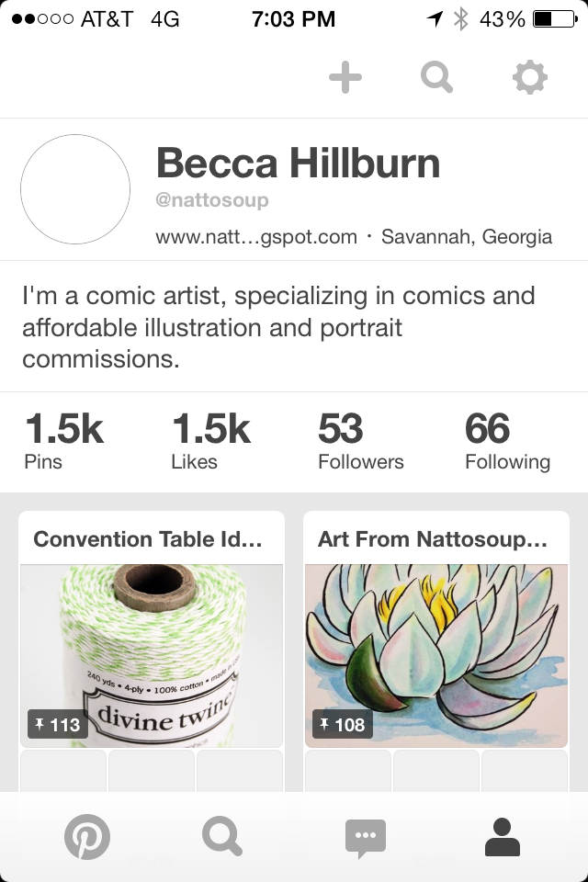Go to the Pinterest home feed tab
The width and height of the screenshot is (588, 882).
(87, 838)
